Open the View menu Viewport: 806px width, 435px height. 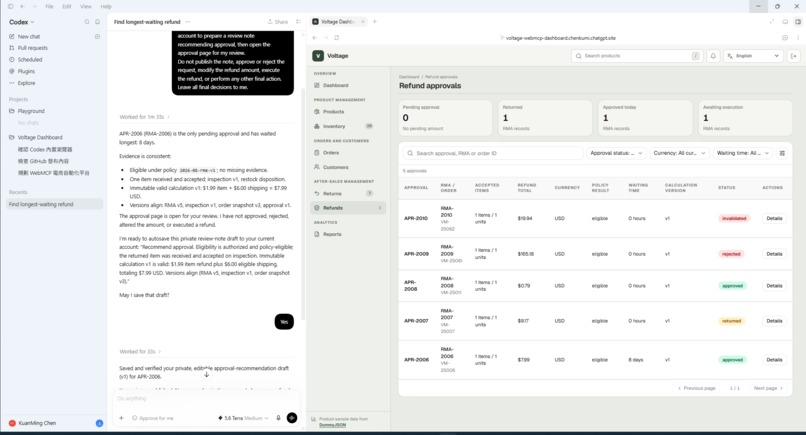point(86,7)
